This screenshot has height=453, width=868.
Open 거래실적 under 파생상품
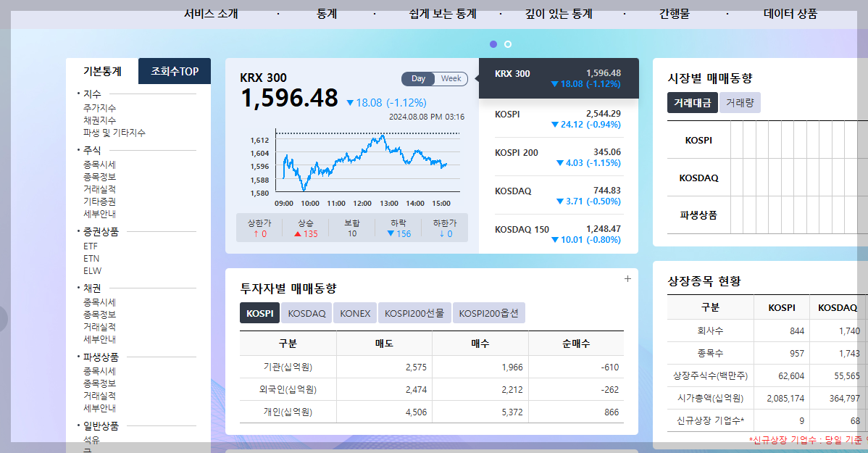100,396
